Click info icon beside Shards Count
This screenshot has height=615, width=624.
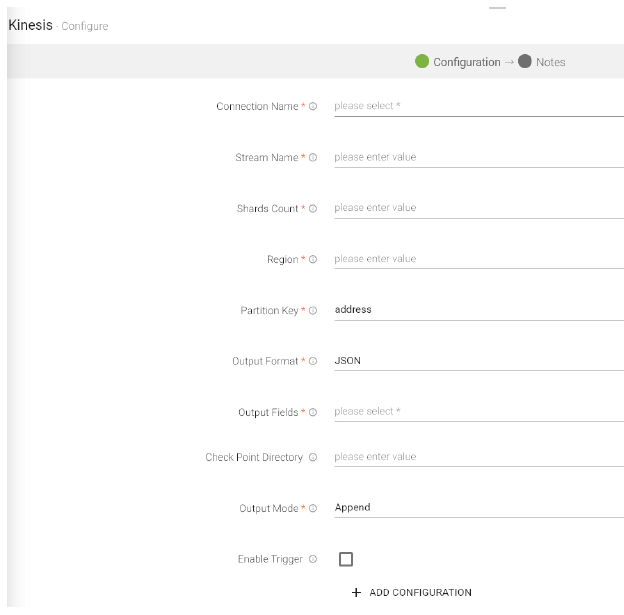coord(313,209)
